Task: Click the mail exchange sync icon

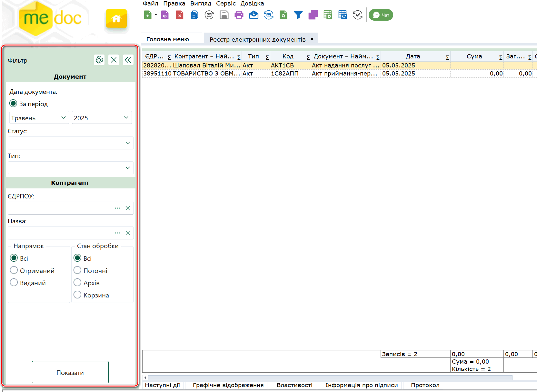Action: click(x=269, y=15)
